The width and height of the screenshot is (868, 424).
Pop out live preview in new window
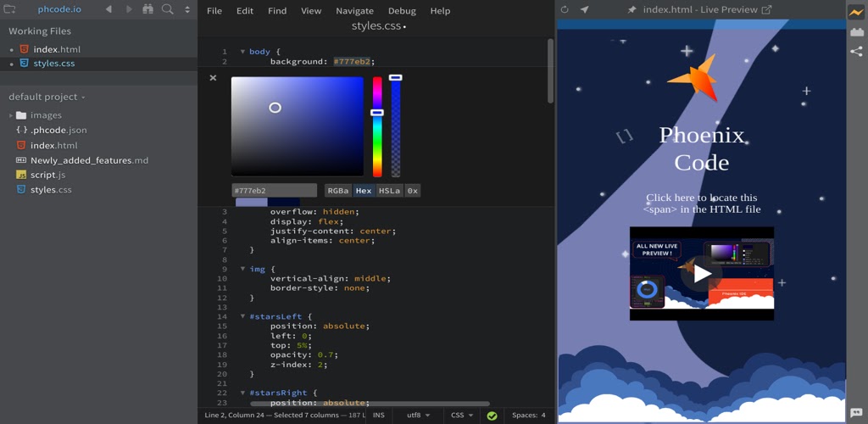[767, 10]
